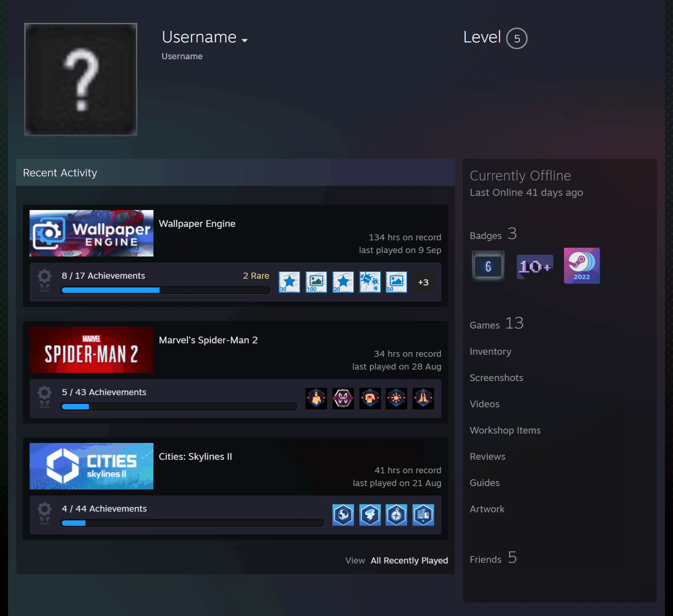Open the Inventory section
Screen dimensions: 673x616
490,351
